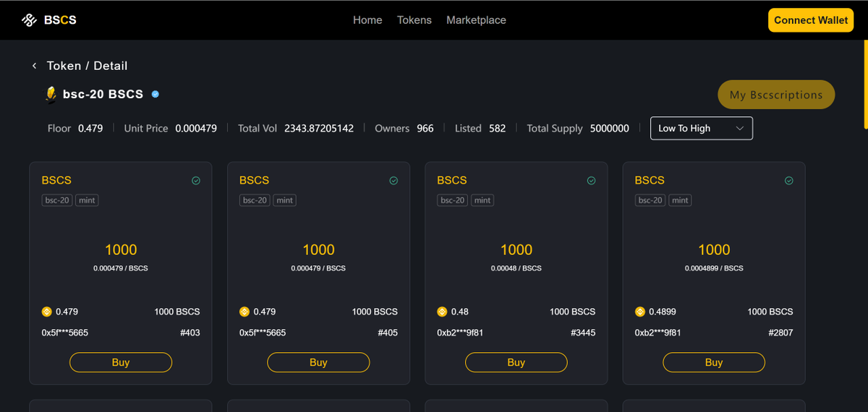Click the #3445 listing number

(582, 333)
